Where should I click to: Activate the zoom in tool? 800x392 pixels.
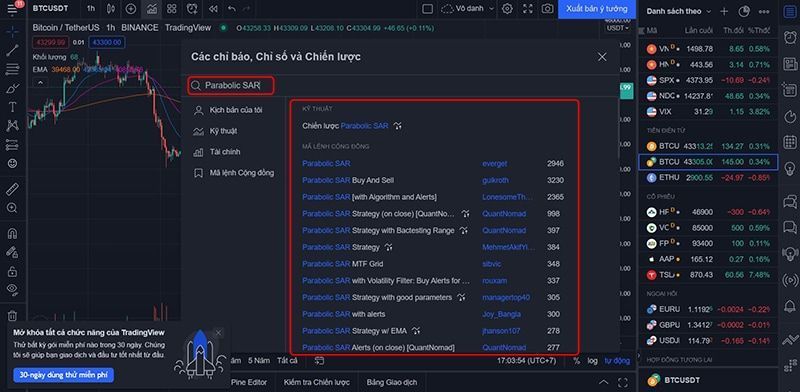coord(12,208)
